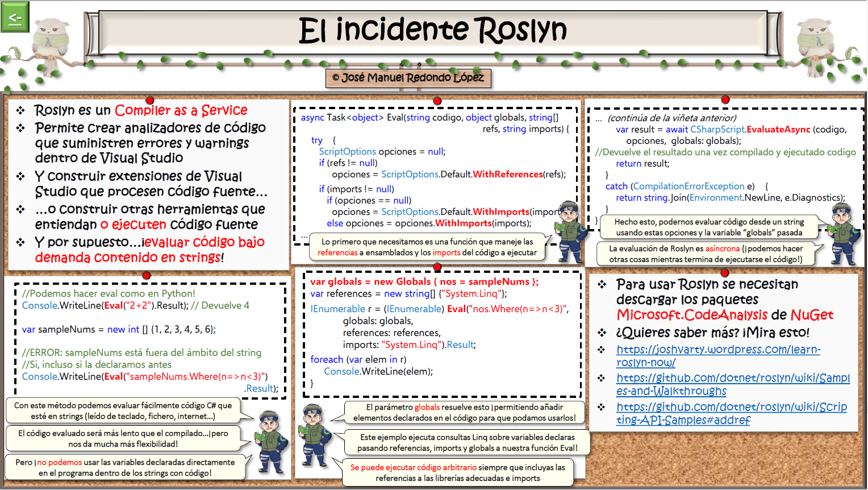Select the bullet 'Permite crear analizadores de código'
Image resolution: width=868 pixels, height=490 pixels.
[x=150, y=143]
